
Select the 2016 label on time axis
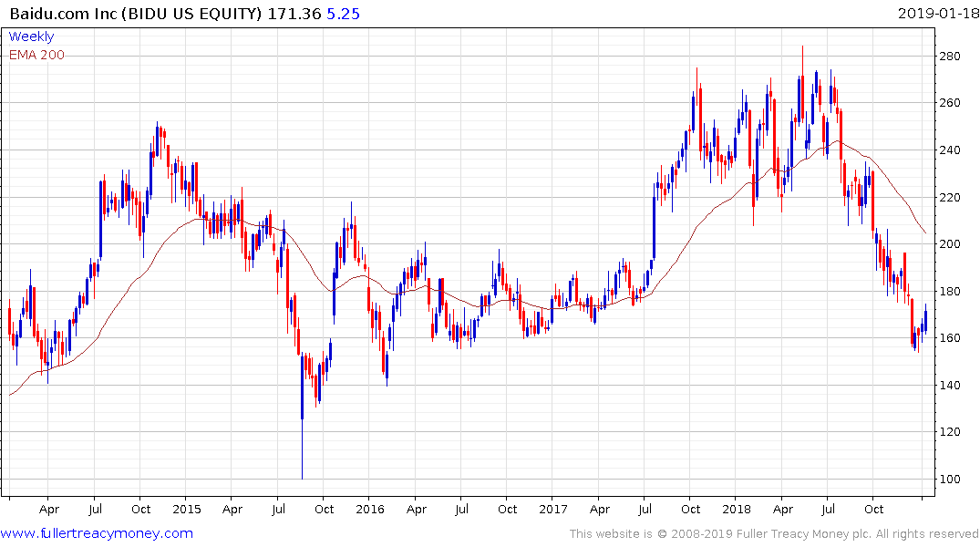click(x=369, y=510)
